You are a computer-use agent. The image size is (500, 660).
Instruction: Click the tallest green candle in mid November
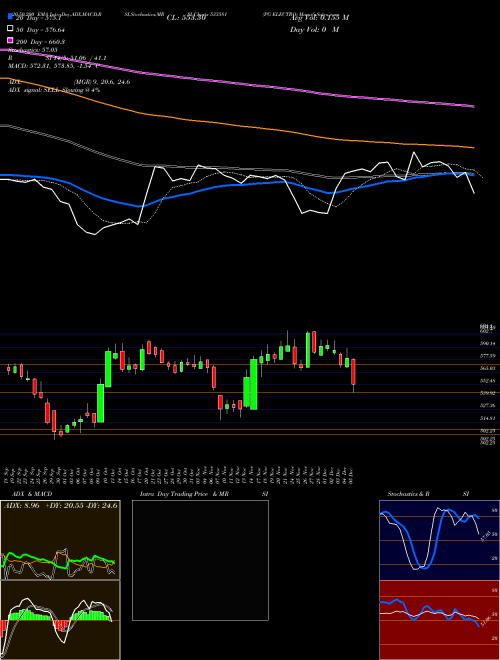click(254, 384)
